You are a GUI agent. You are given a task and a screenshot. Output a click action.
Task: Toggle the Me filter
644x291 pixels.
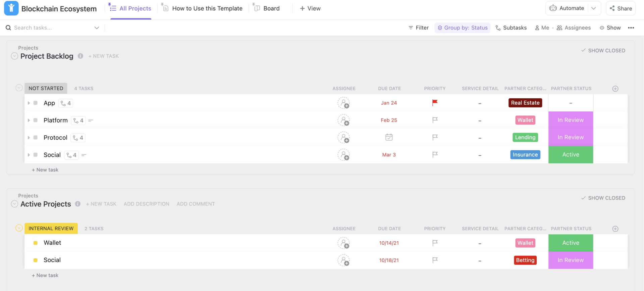[542, 28]
